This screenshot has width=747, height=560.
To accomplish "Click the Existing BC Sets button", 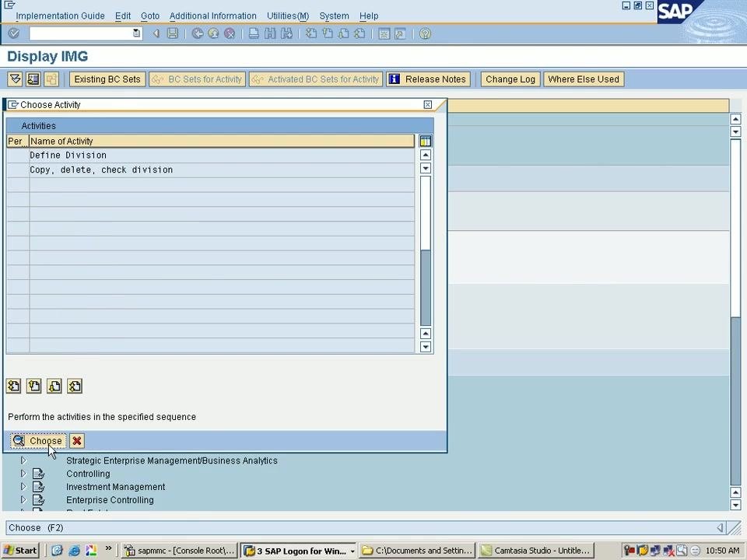I will tap(107, 79).
